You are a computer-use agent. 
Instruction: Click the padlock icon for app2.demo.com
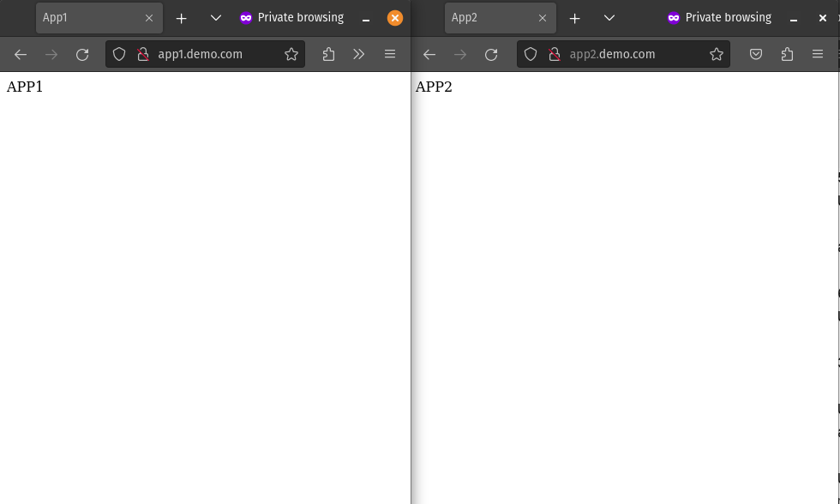(x=555, y=54)
